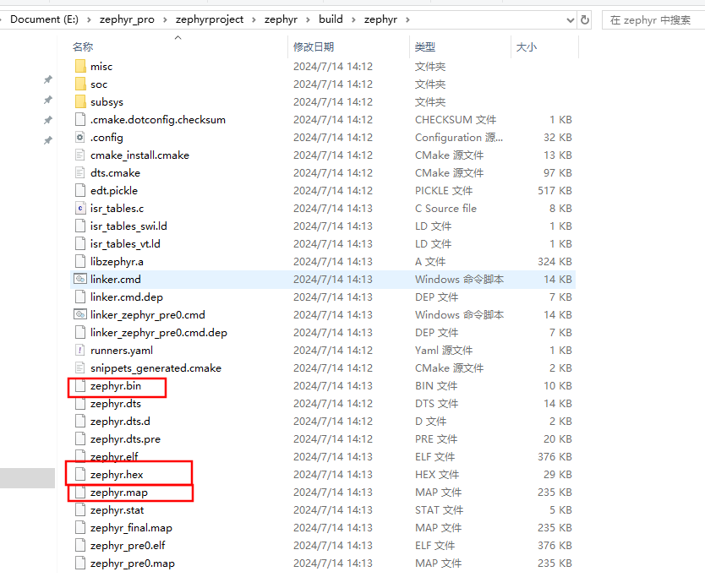Image resolution: width=705 pixels, height=588 pixels.
Task: Select the zephyr.dts file name
Action: click(x=116, y=403)
